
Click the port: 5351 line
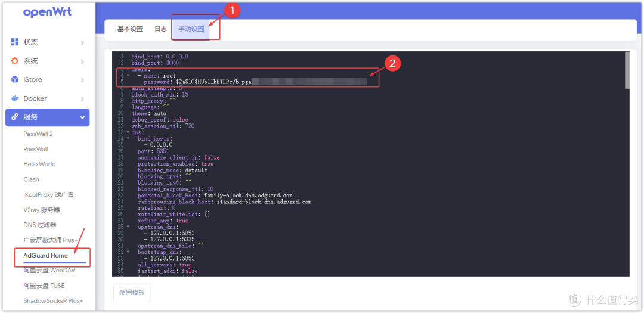[153, 151]
